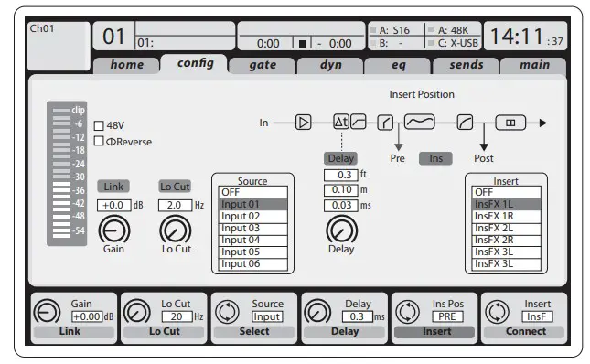Viewport: 590px width, 364px height.
Task: Pick InsFX 2R in the Insert list
Action: pyautogui.click(x=506, y=241)
